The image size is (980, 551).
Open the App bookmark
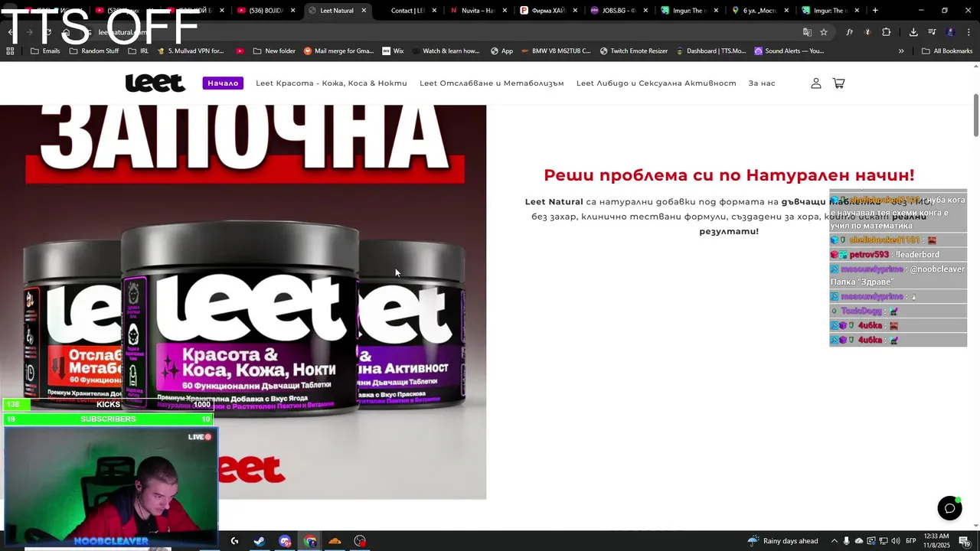pyautogui.click(x=501, y=51)
